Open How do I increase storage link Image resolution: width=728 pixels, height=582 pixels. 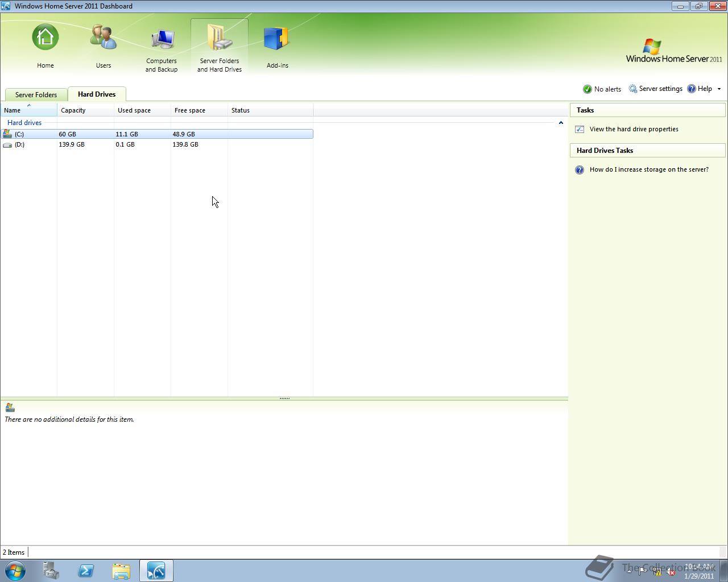[649, 169]
